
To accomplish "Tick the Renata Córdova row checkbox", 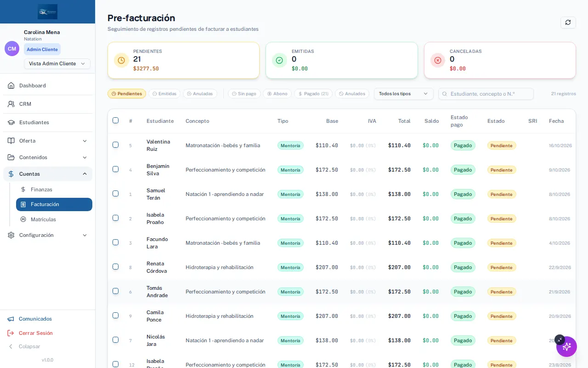I will [x=116, y=267].
